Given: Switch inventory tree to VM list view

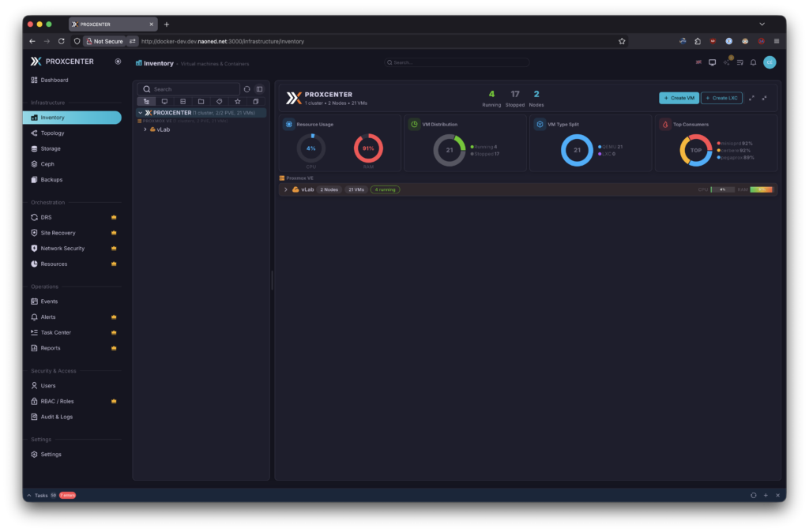Looking at the screenshot, I should tap(164, 102).
